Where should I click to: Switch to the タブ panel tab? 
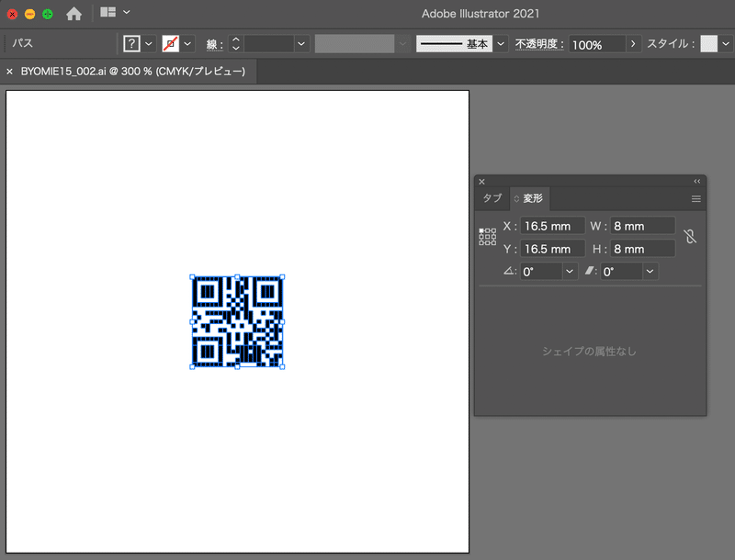[492, 198]
